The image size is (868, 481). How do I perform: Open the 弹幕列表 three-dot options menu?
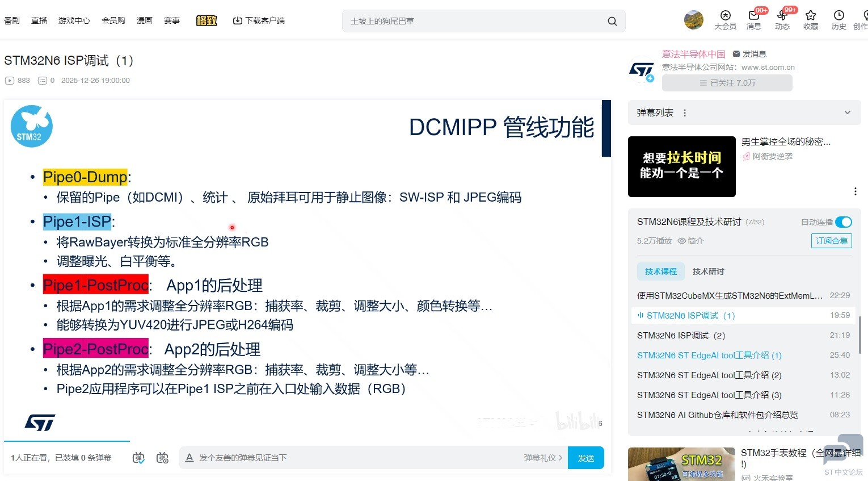tap(685, 113)
